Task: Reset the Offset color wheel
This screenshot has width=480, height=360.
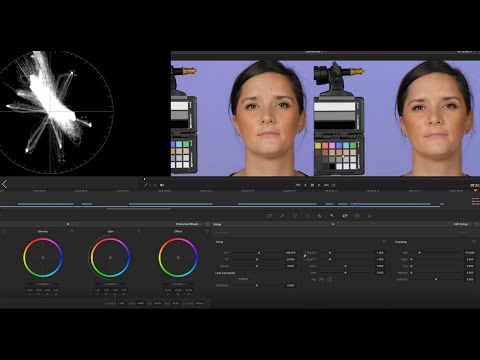Action: (207, 231)
